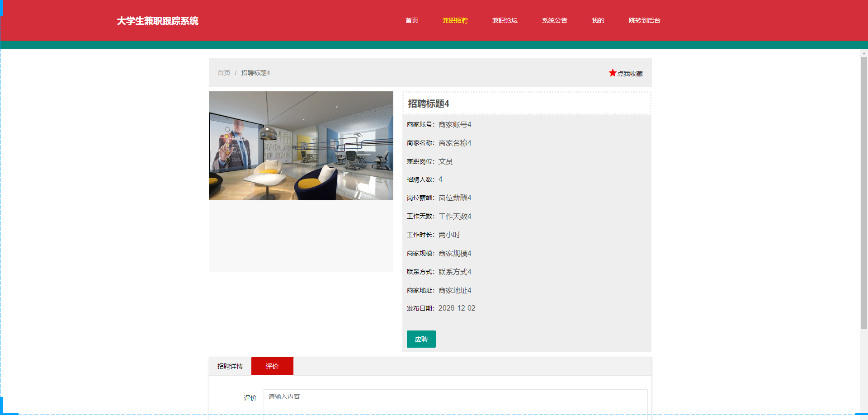This screenshot has width=868, height=420.
Task: Go to 兼职论坛 in the top menu
Action: click(x=505, y=20)
